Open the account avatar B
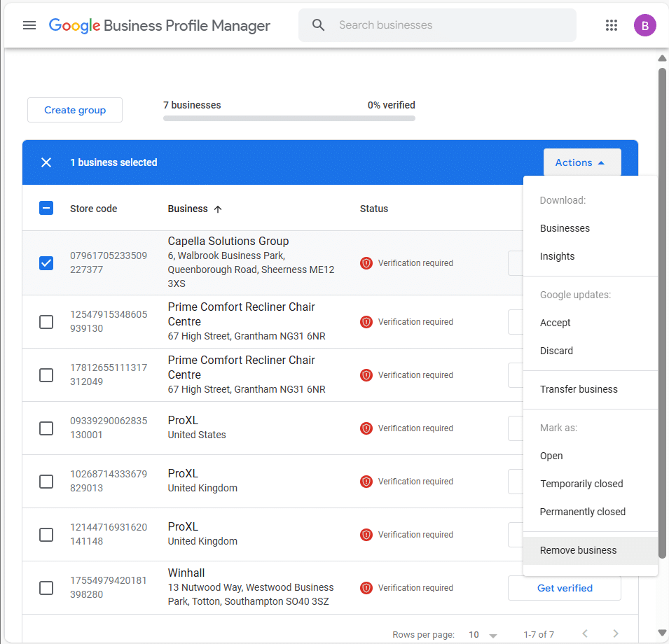The height and width of the screenshot is (644, 669). pyautogui.click(x=644, y=25)
